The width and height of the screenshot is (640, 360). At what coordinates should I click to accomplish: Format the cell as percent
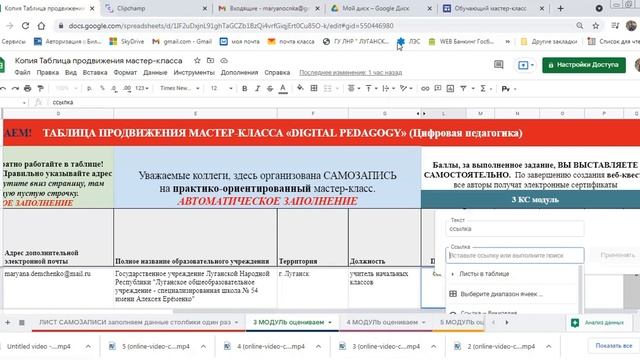coord(102,88)
